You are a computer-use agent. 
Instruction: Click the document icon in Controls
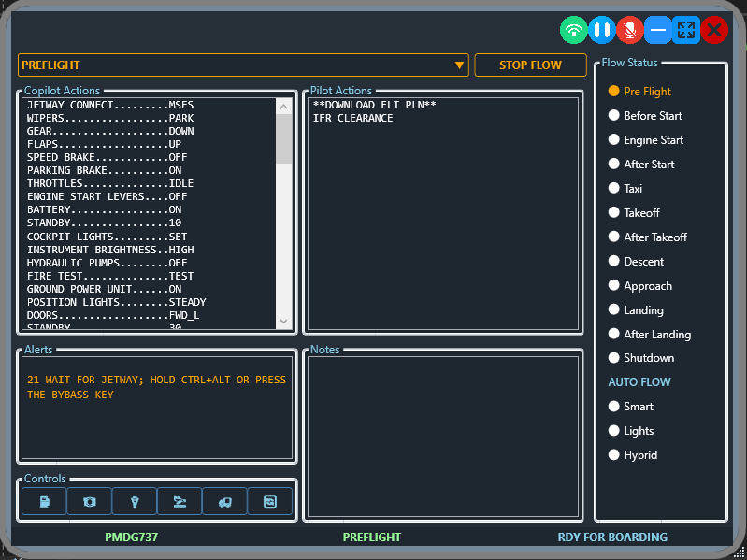[44, 502]
